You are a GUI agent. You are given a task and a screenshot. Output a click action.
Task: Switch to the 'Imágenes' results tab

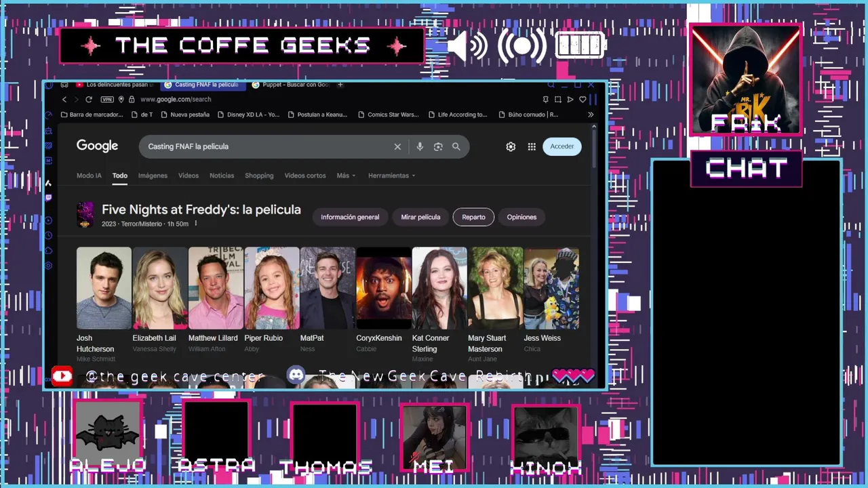coord(153,176)
